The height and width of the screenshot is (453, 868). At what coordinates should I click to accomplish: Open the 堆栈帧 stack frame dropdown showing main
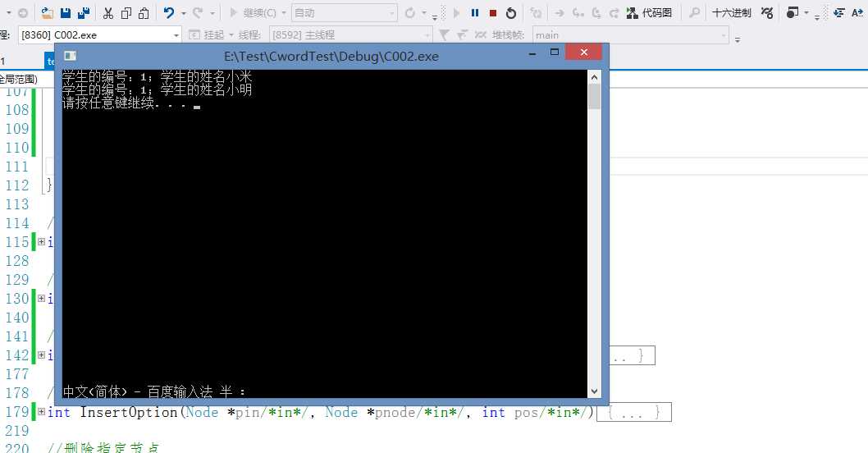pos(631,35)
